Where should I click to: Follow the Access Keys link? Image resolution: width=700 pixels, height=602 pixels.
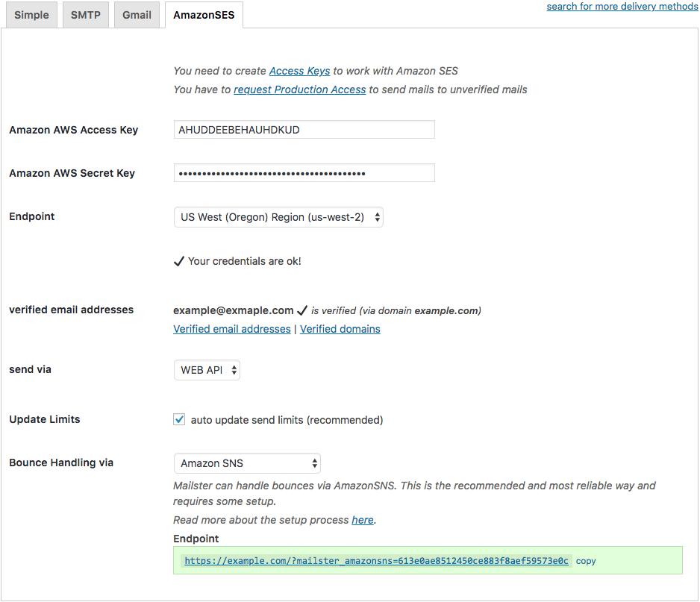point(299,71)
